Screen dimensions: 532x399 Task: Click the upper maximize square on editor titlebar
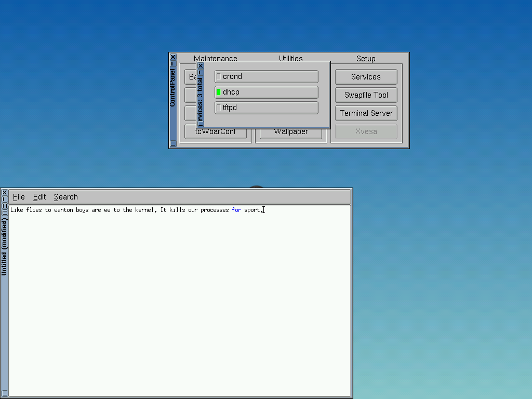coord(4,206)
